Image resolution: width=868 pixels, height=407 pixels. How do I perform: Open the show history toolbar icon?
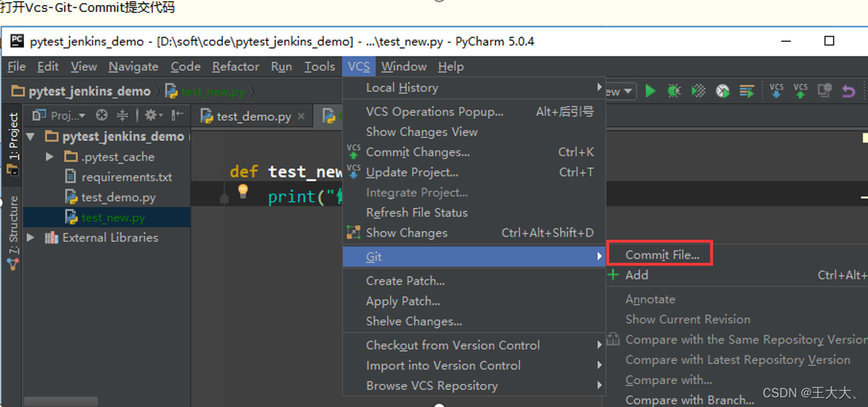825,91
